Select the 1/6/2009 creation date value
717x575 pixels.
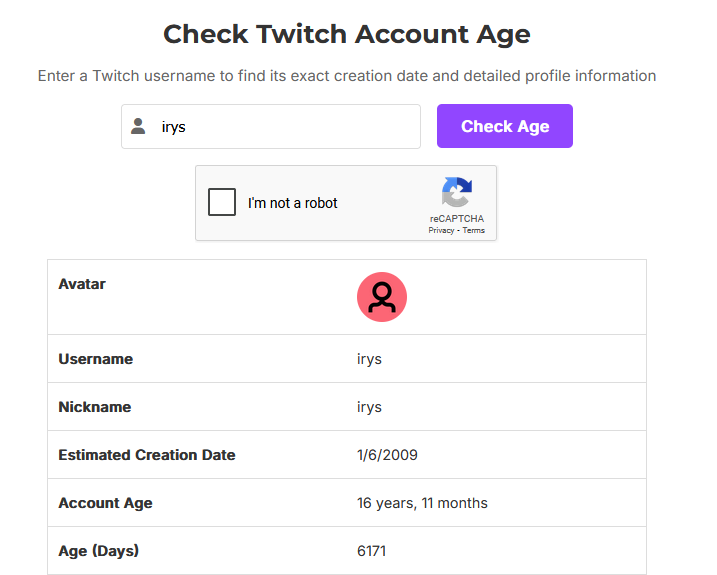(x=387, y=455)
